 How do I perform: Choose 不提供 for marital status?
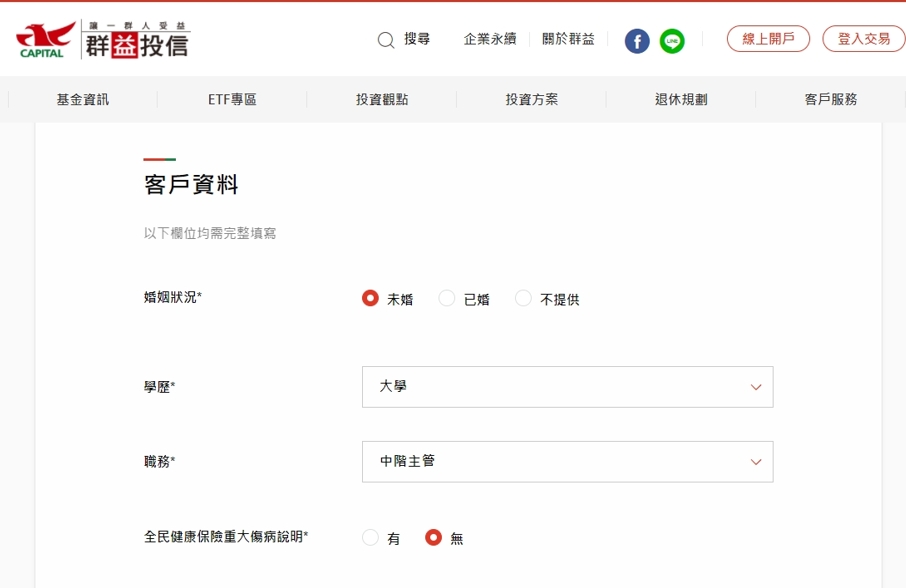pos(523,298)
